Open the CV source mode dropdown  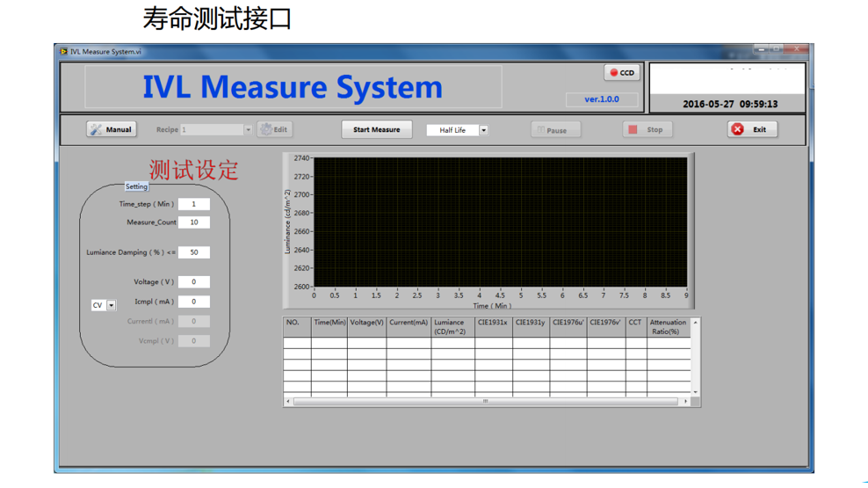(x=112, y=306)
